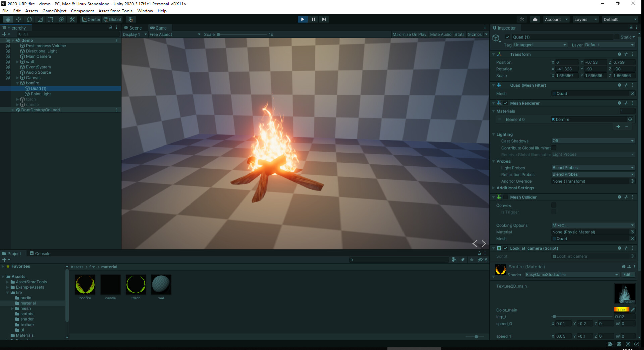Expand the torch object in the Hierarchy
The image size is (644, 350).
click(x=17, y=99)
